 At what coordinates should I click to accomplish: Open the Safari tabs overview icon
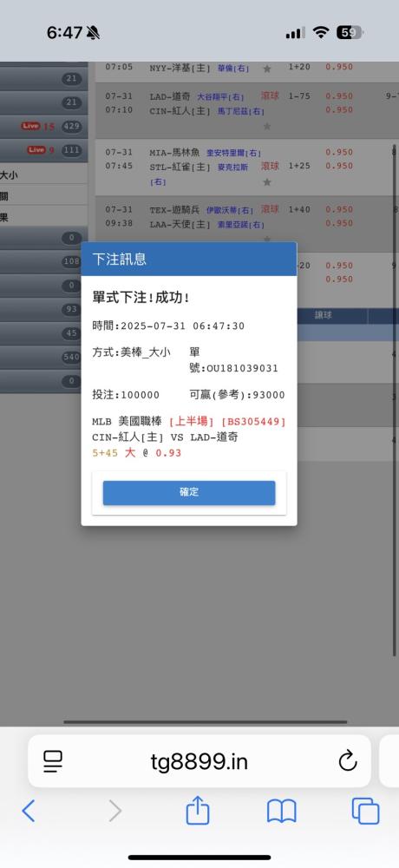coord(366,811)
